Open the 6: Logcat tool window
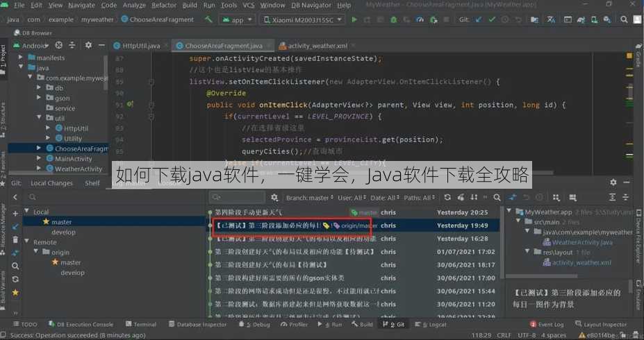Viewport: 644px width, 340px height. [x=431, y=324]
